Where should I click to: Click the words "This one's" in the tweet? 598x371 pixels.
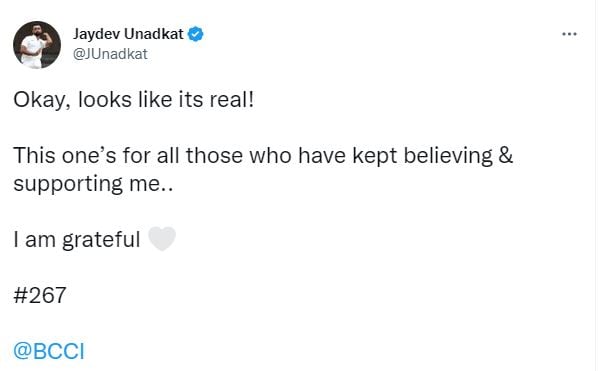tap(64, 156)
